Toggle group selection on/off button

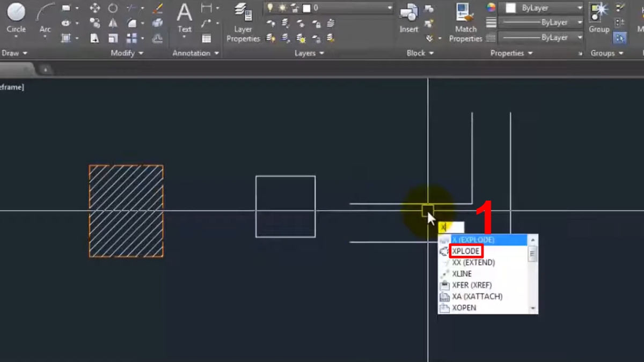(x=620, y=38)
